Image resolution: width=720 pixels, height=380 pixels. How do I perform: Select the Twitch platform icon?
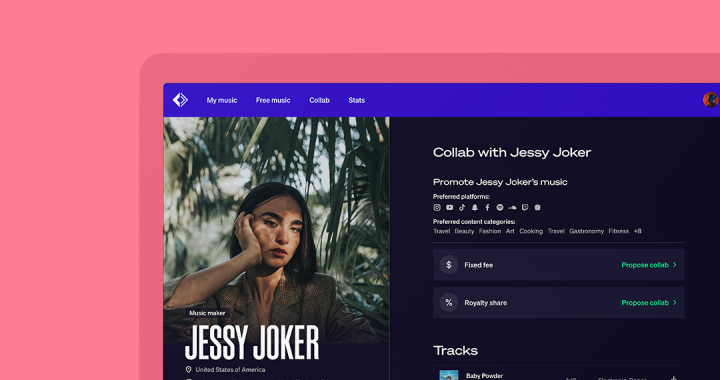click(525, 207)
